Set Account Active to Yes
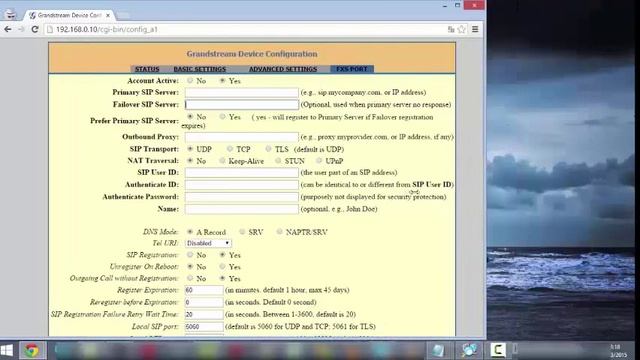Image resolution: width=640 pixels, height=360 pixels. click(x=222, y=80)
